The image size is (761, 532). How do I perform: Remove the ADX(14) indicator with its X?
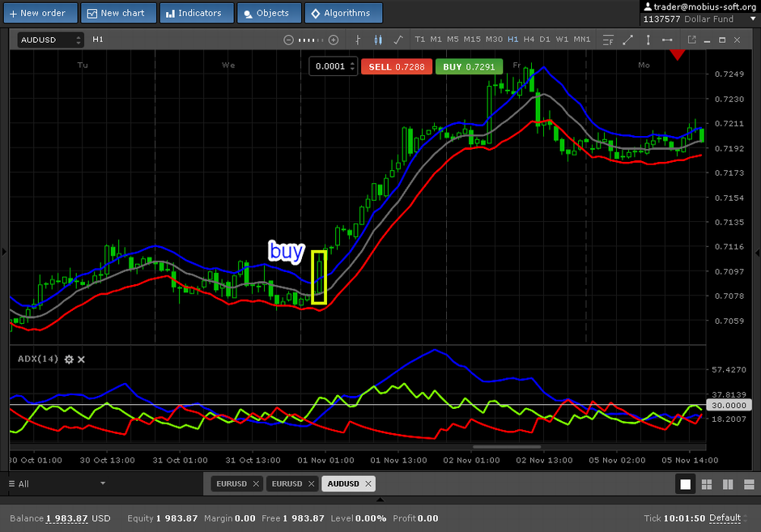(x=81, y=360)
